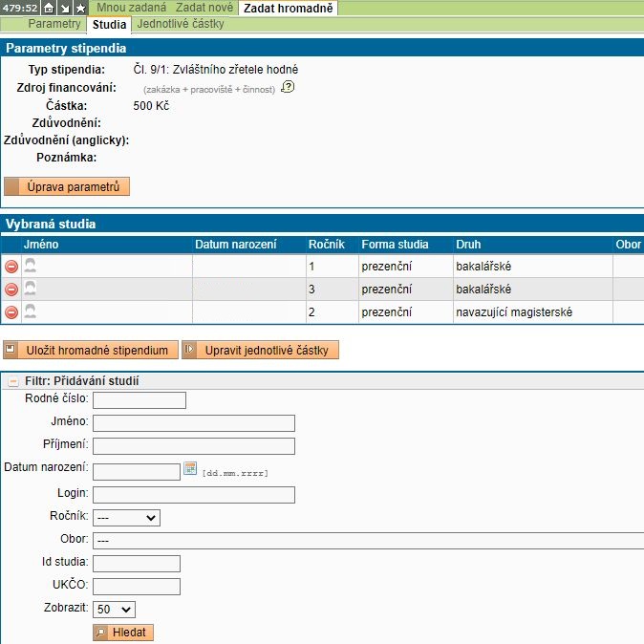Click the diagonal arrow icon beside home
The height and width of the screenshot is (644, 644).
[65, 8]
